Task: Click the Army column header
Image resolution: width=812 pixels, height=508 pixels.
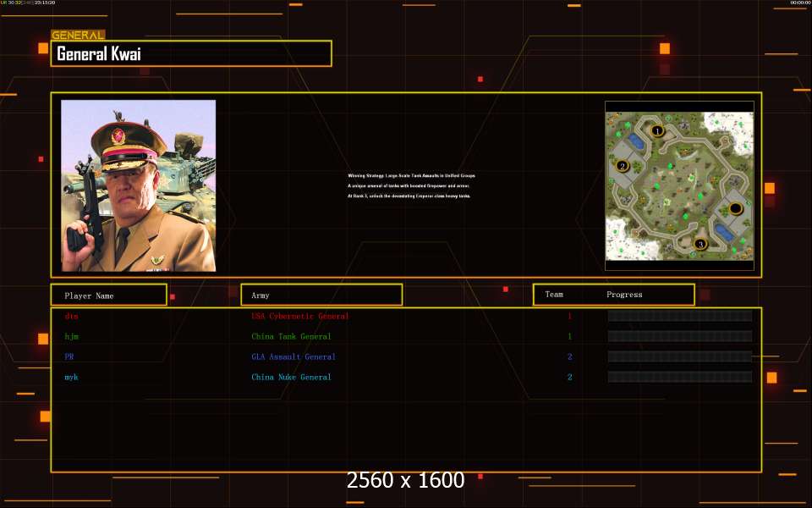Action: [x=321, y=295]
